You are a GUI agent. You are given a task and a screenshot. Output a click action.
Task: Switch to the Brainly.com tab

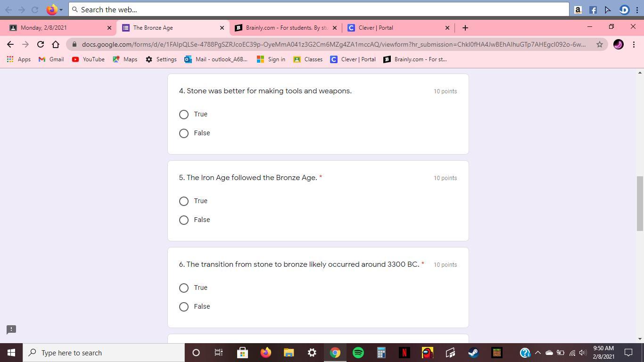coord(286,28)
